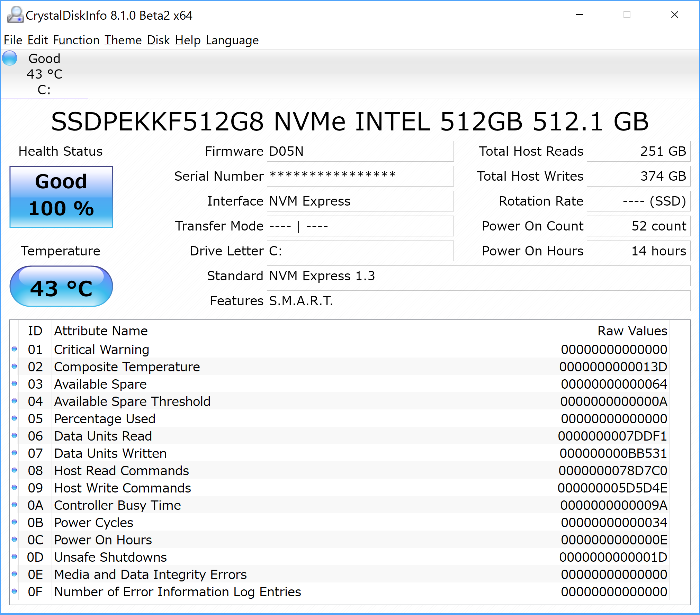Open the Disk menu
Image resolution: width=700 pixels, height=615 pixels.
tap(158, 40)
